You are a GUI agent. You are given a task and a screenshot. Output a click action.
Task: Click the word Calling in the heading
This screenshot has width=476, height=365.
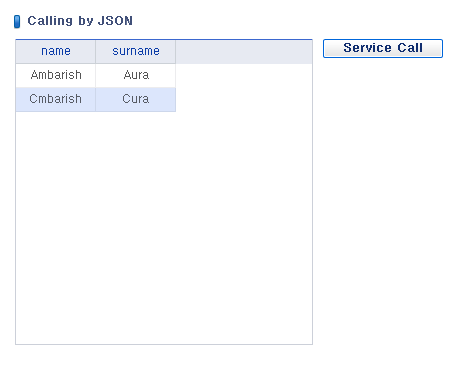(50, 21)
